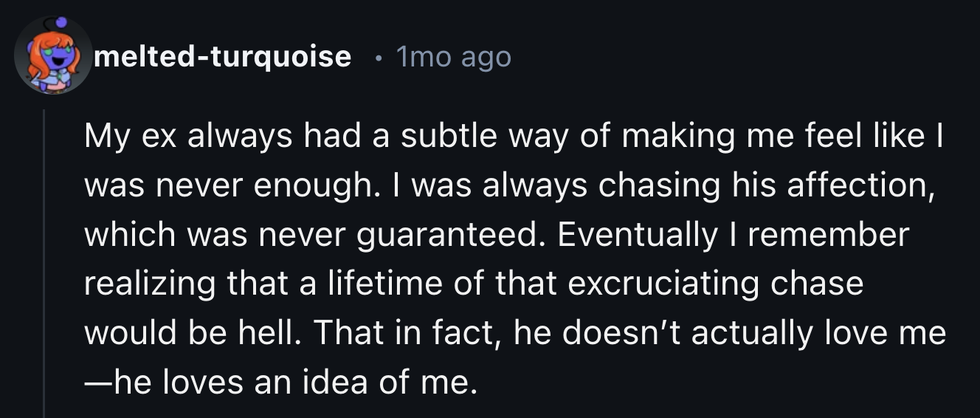Click the line starting "which was never guaranteed"

click(x=497, y=235)
